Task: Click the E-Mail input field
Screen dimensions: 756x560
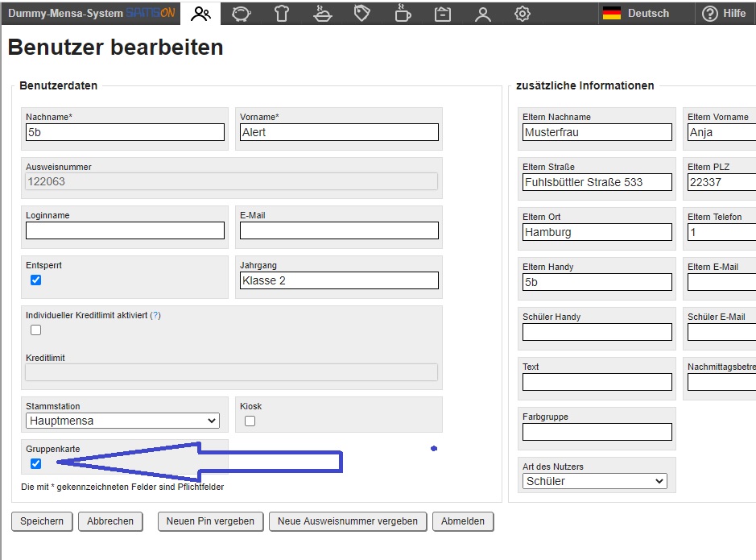Action: coord(339,230)
